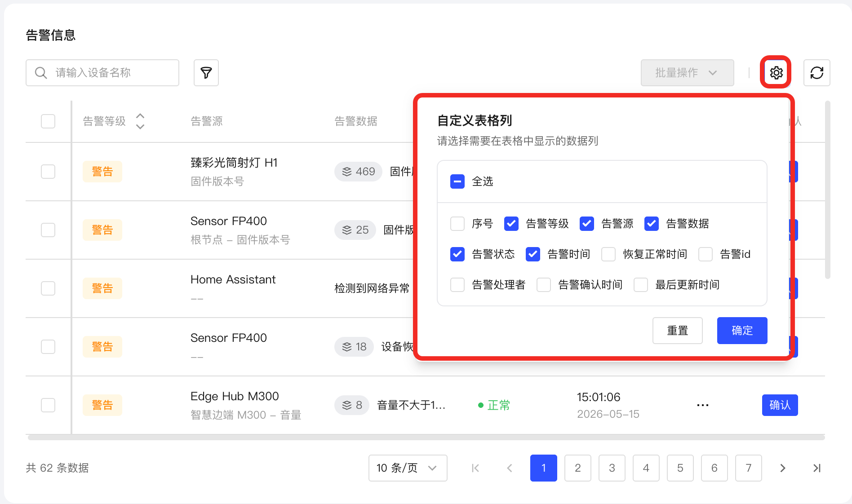
Task: Open the 10 条/页 page size dropdown
Action: point(408,468)
